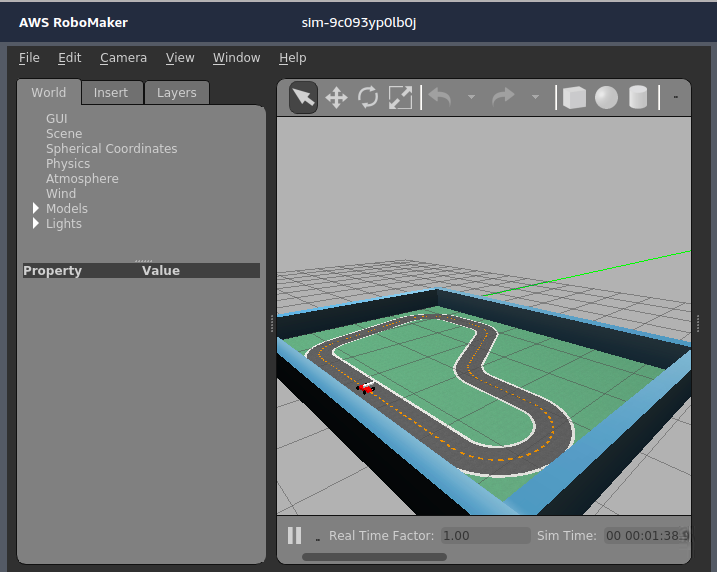717x572 pixels.
Task: Click the horizontal scrollbar below the viewport
Action: [x=374, y=557]
